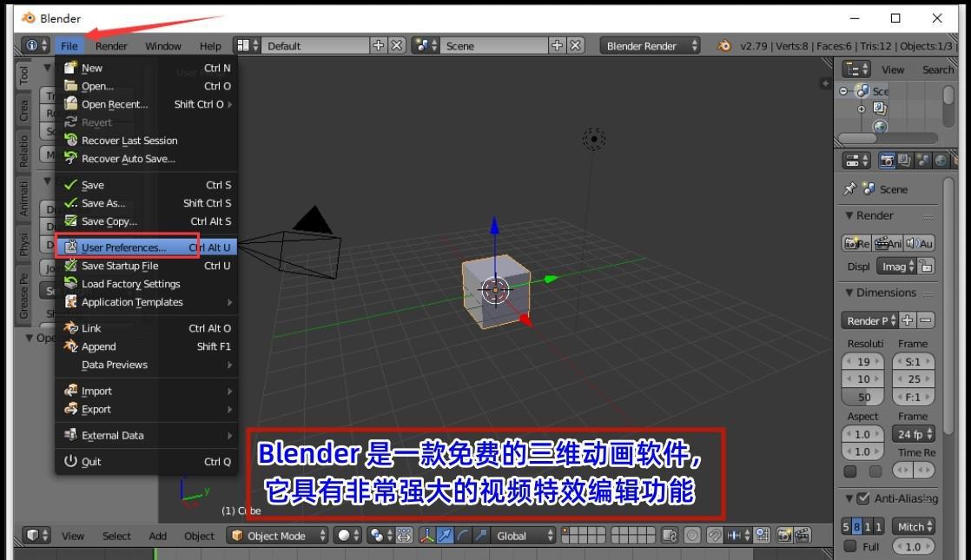Click the OpenGL render animation clapper icon
971x560 pixels.
[802, 536]
